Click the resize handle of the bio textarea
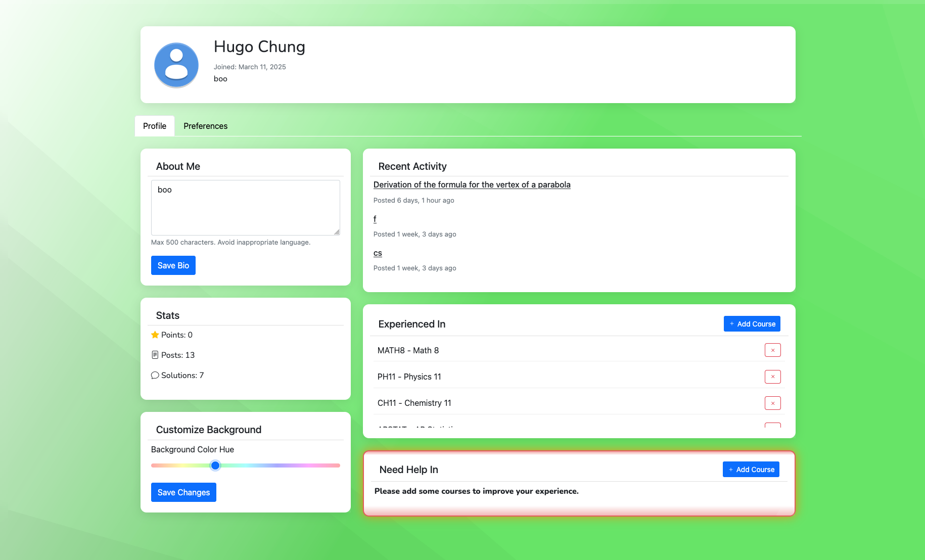 337,232
